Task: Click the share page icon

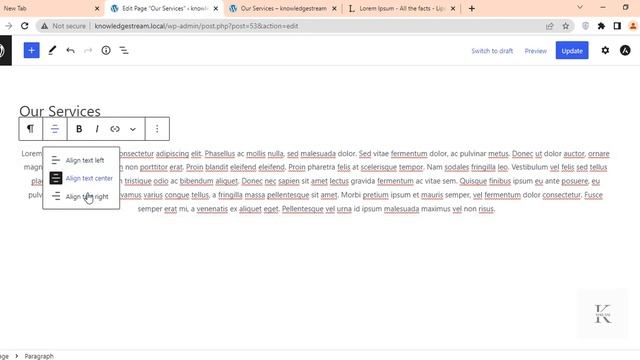Action: 549,26
